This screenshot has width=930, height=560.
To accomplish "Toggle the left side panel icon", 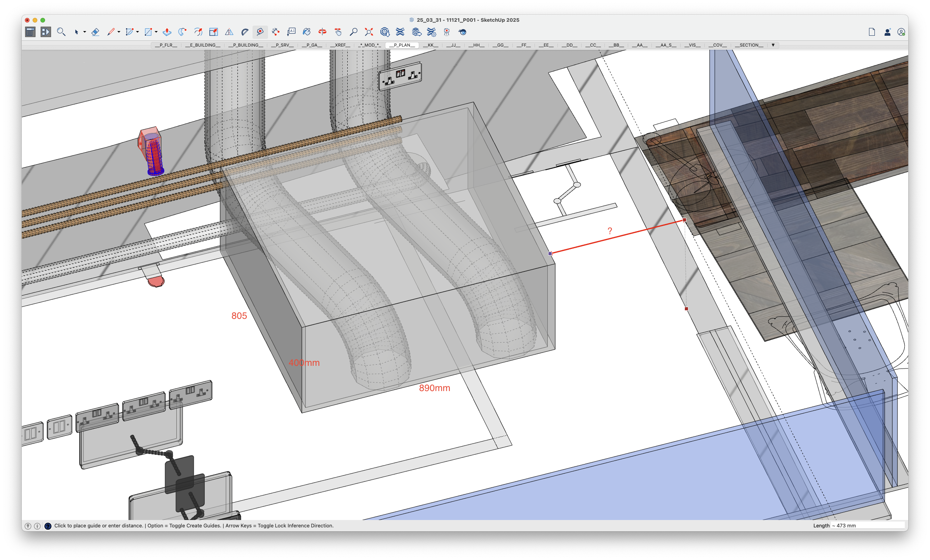I will tap(30, 32).
